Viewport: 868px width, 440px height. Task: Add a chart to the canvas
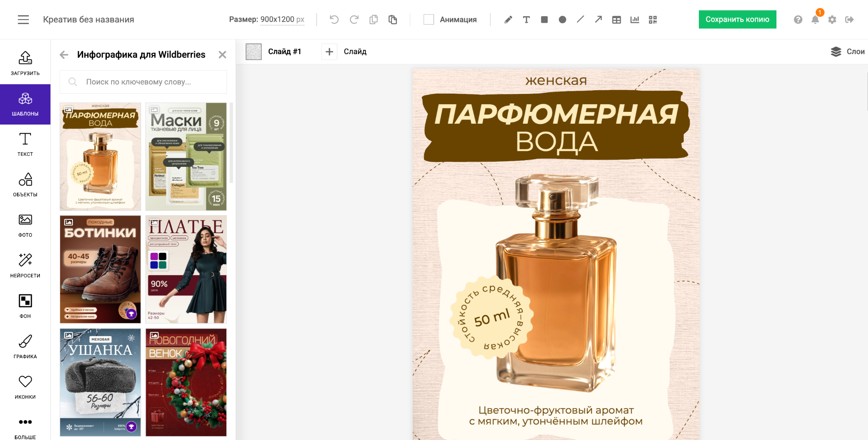coord(634,19)
